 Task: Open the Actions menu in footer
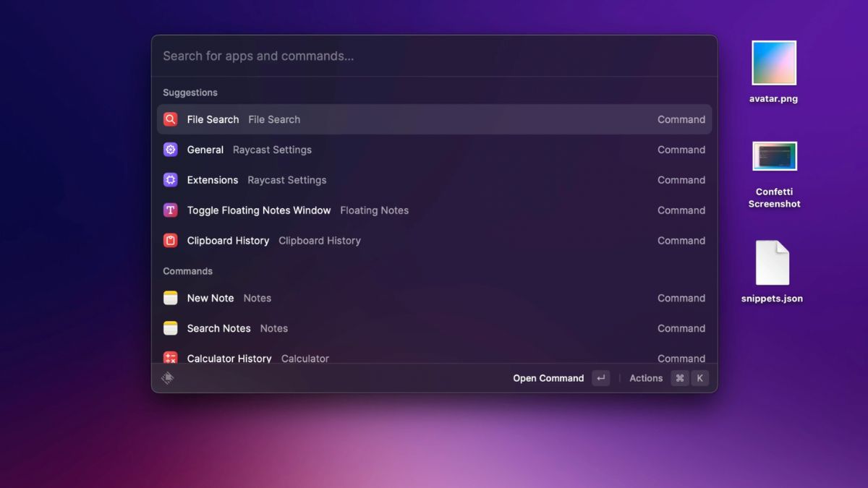[x=646, y=378]
